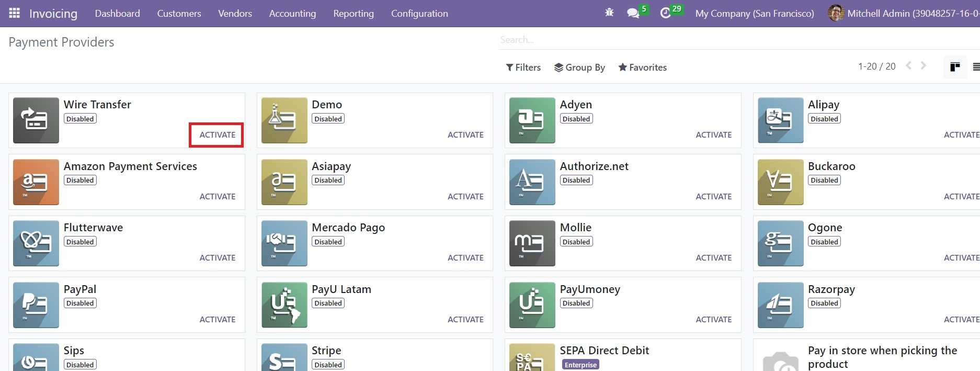Open the conversations chat icon
980x371 pixels.
(x=633, y=13)
